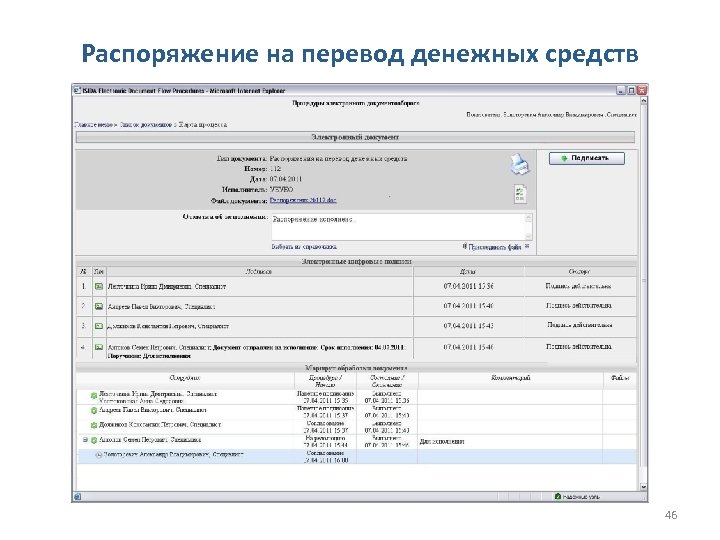Image resolution: width=720 pixels, height=540 pixels.
Task: Click the status bar page icon at left
Action: point(78,496)
